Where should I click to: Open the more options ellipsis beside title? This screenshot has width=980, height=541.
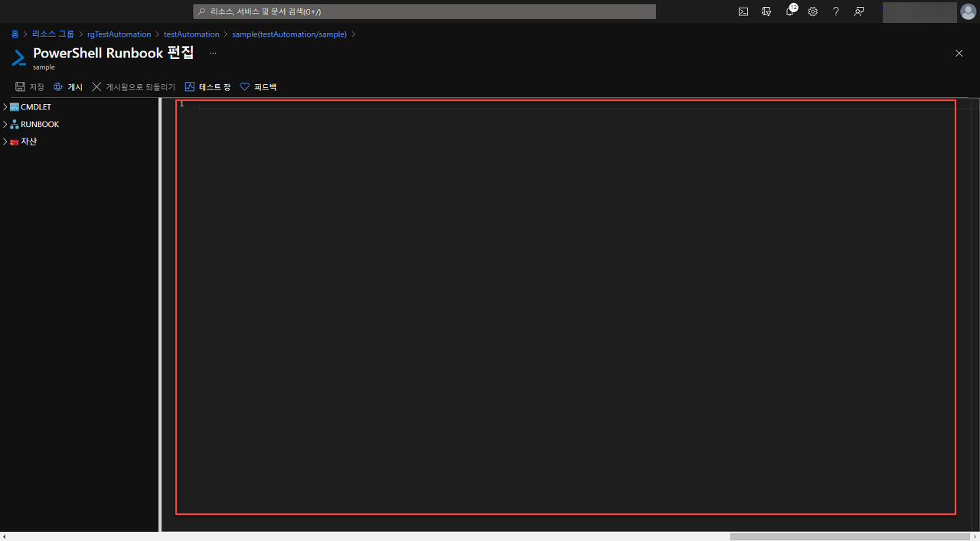[x=213, y=53]
